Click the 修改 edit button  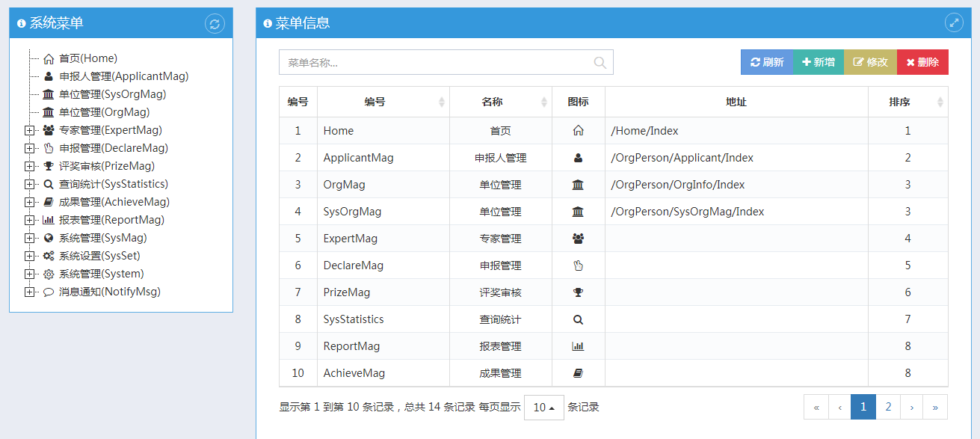point(871,62)
